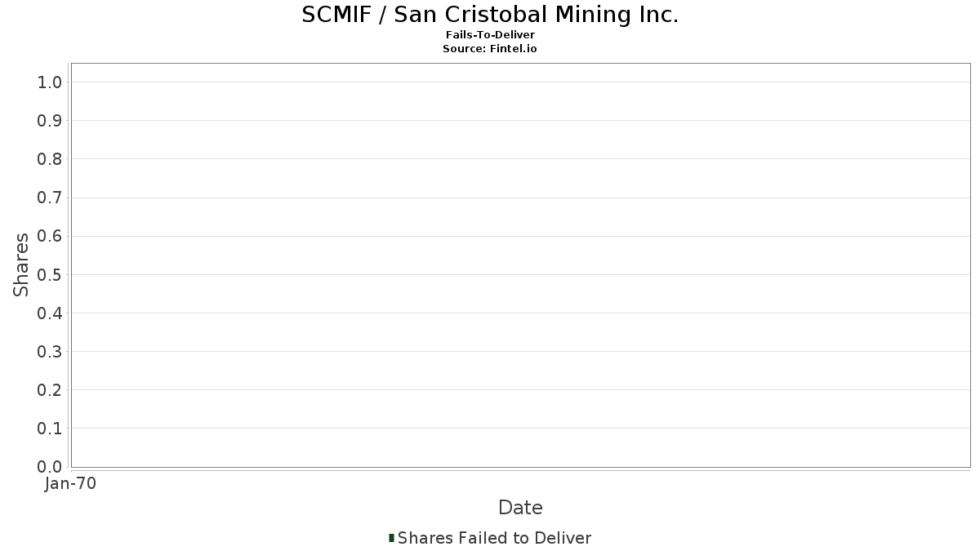The width and height of the screenshot is (980, 551).
Task: Select the Date axis title
Action: click(520, 508)
